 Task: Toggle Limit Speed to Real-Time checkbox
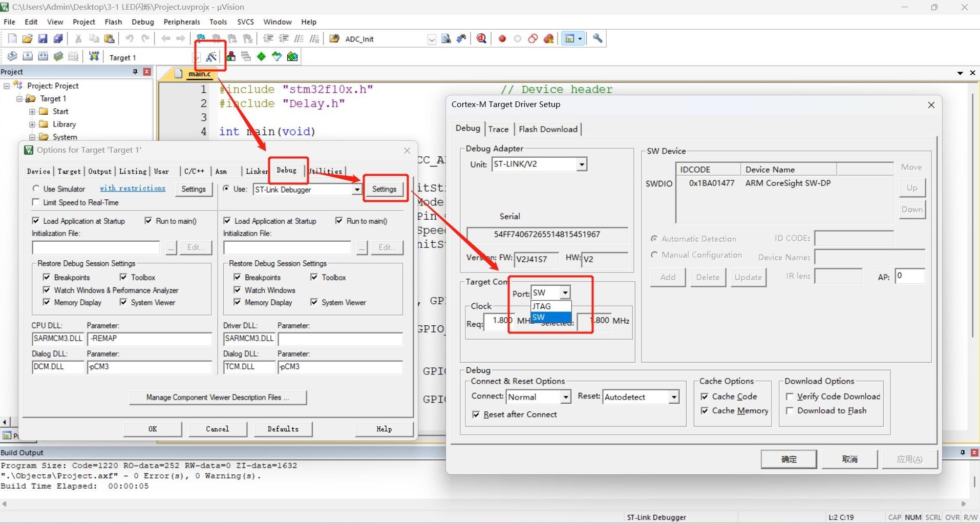(x=36, y=202)
